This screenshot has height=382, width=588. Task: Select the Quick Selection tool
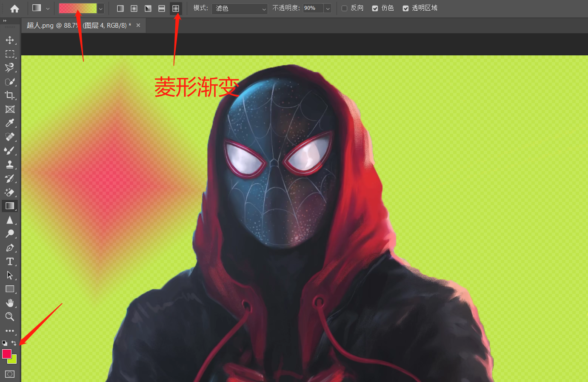(10, 82)
